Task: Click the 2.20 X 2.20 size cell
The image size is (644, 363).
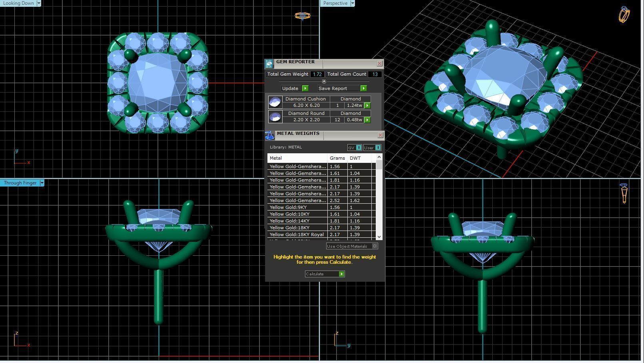Action: (x=306, y=120)
